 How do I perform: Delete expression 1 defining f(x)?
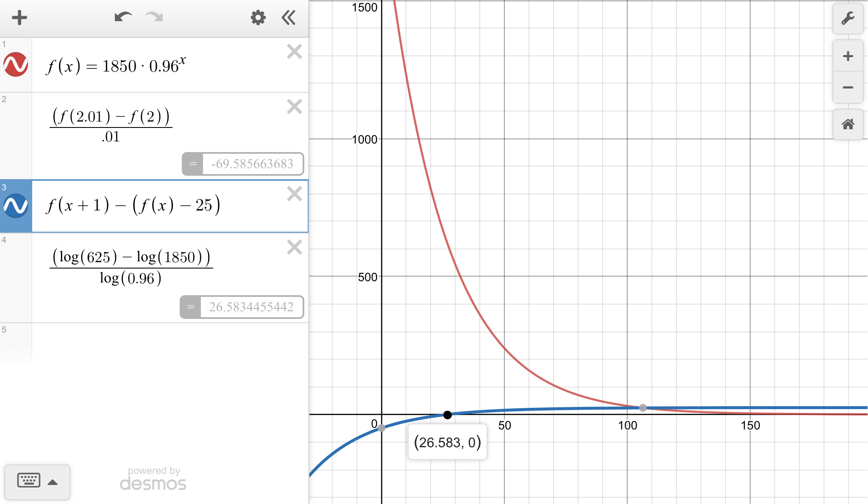pyautogui.click(x=294, y=52)
